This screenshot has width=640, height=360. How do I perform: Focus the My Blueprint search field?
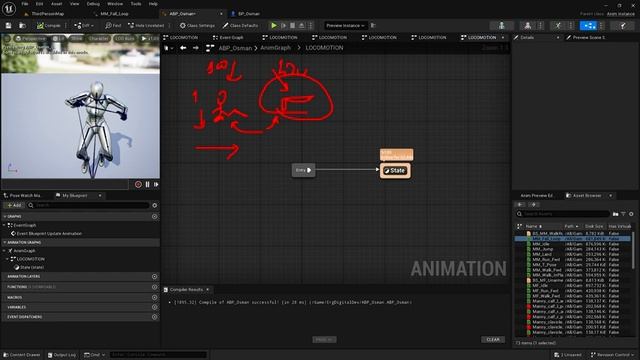coord(88,205)
